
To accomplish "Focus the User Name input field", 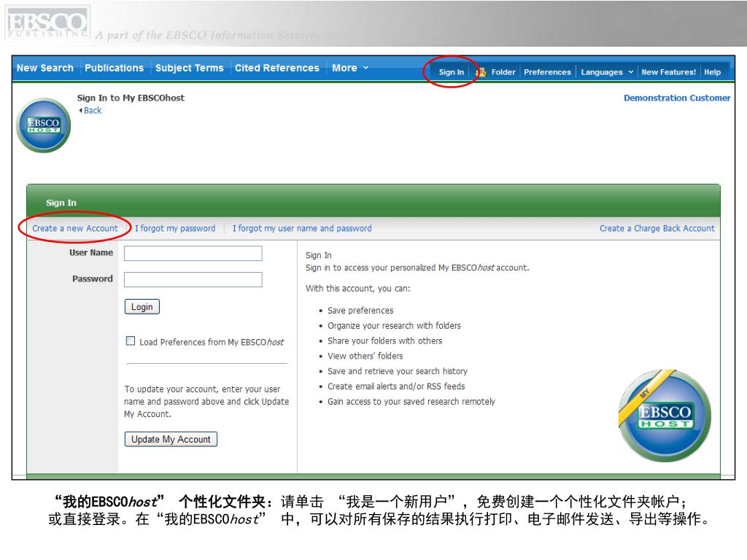I will (x=193, y=253).
